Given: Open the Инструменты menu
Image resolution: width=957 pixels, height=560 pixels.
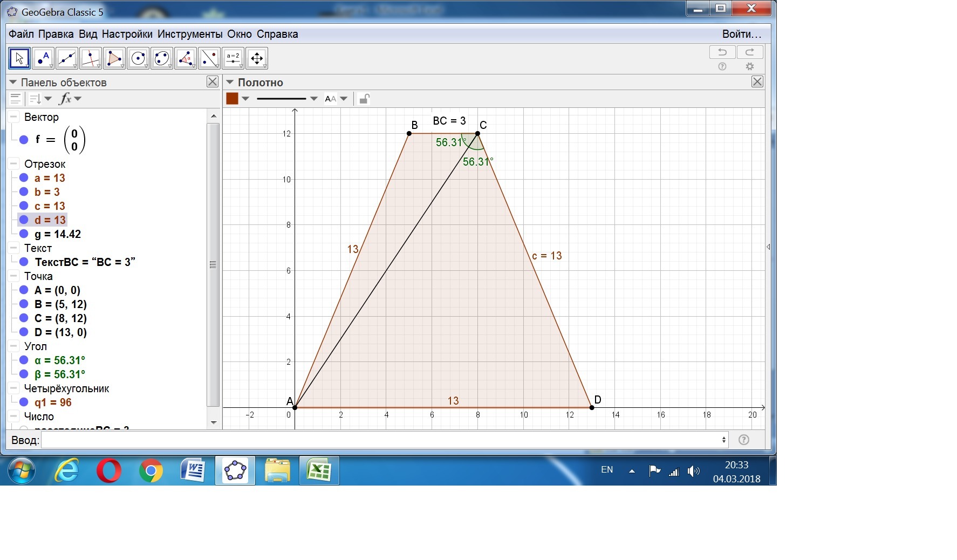Looking at the screenshot, I should (x=190, y=34).
